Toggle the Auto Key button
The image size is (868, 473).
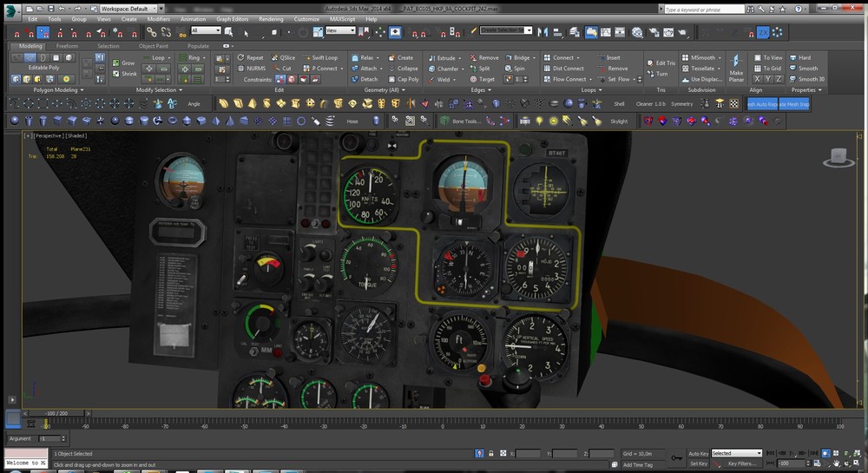[x=698, y=453]
